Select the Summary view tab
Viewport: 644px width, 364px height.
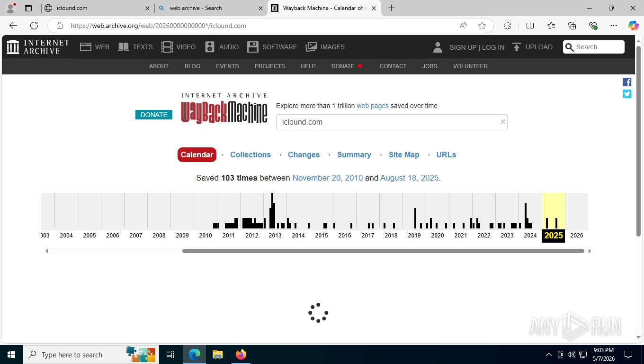pyautogui.click(x=354, y=155)
